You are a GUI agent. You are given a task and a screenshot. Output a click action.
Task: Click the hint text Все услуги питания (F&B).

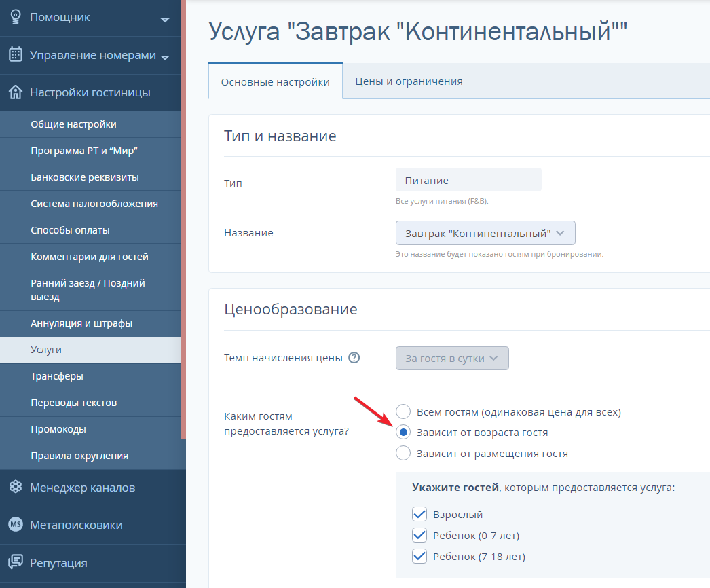[x=442, y=201]
